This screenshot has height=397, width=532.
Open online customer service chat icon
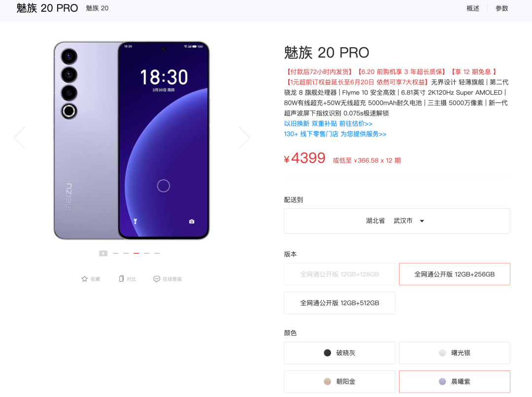click(x=157, y=279)
